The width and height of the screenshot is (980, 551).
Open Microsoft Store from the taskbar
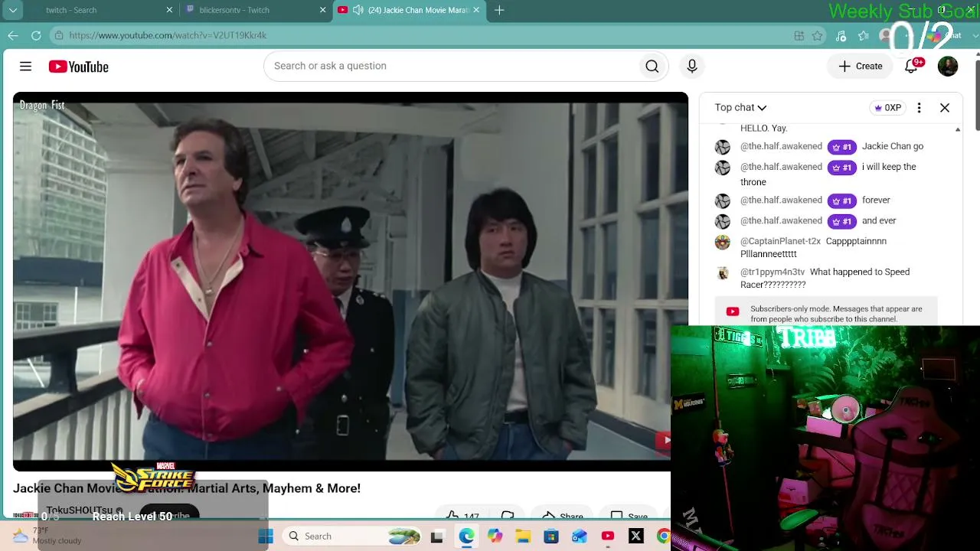(551, 536)
